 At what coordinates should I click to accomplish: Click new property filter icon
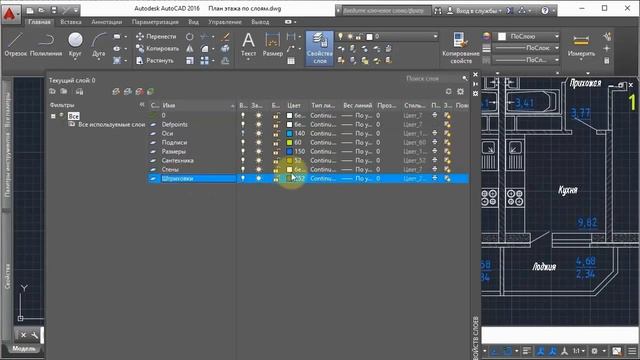click(x=52, y=91)
